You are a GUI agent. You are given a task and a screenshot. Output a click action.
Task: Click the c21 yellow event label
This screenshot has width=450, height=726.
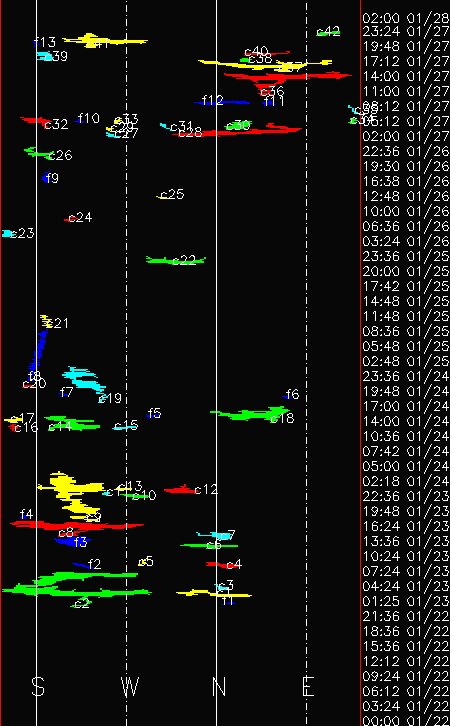click(x=57, y=323)
